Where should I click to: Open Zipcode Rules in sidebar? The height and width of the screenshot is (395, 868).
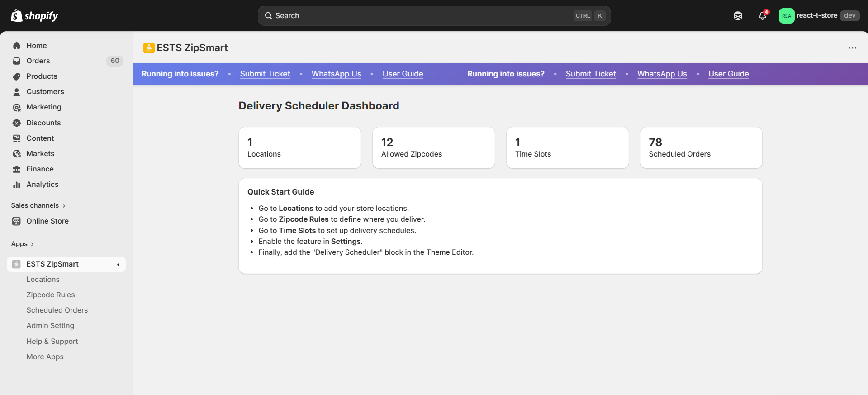[51, 295]
